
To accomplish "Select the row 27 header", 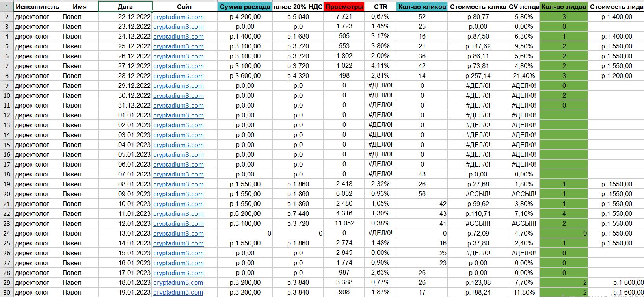I will pos(7,263).
